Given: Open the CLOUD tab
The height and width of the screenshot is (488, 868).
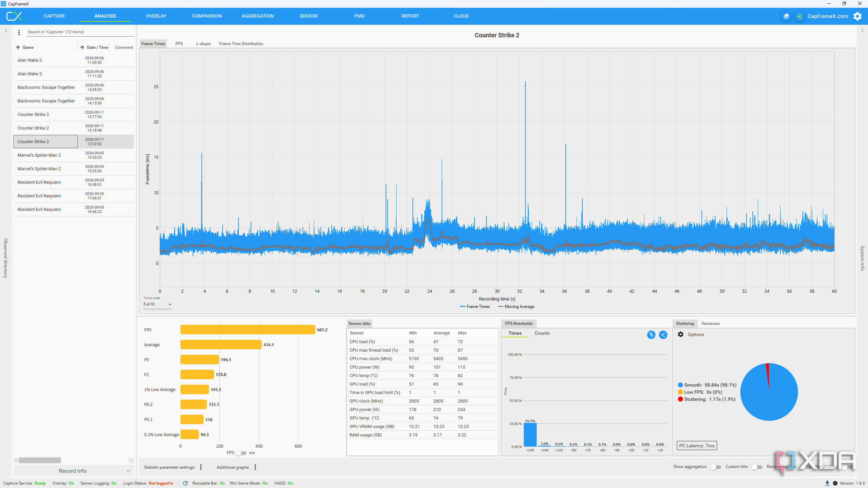Looking at the screenshot, I should (x=461, y=16).
